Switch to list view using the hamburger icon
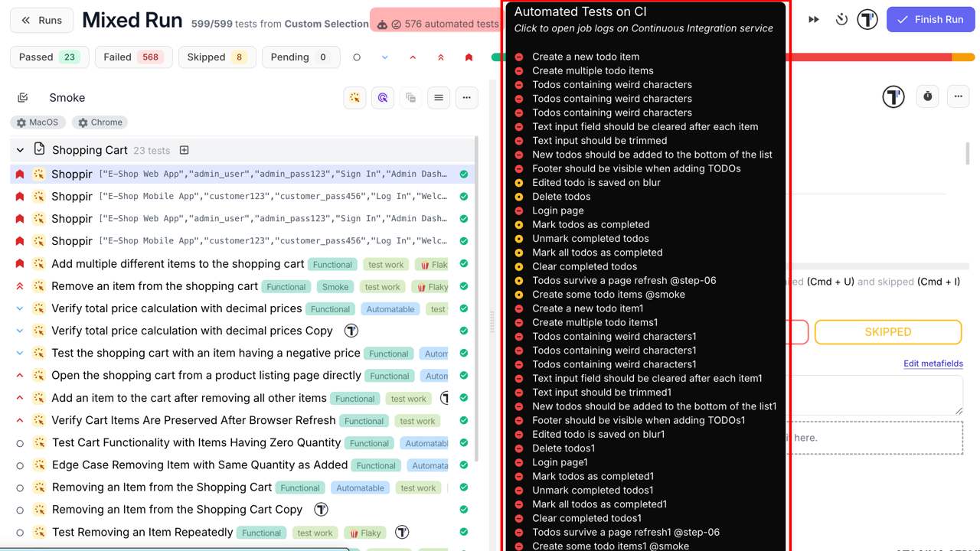The height and width of the screenshot is (551, 980). (439, 97)
